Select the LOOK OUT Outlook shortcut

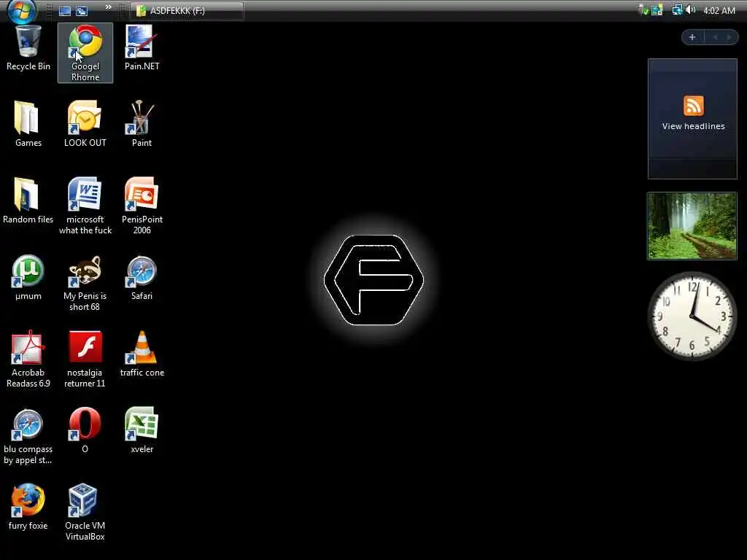coord(85,124)
